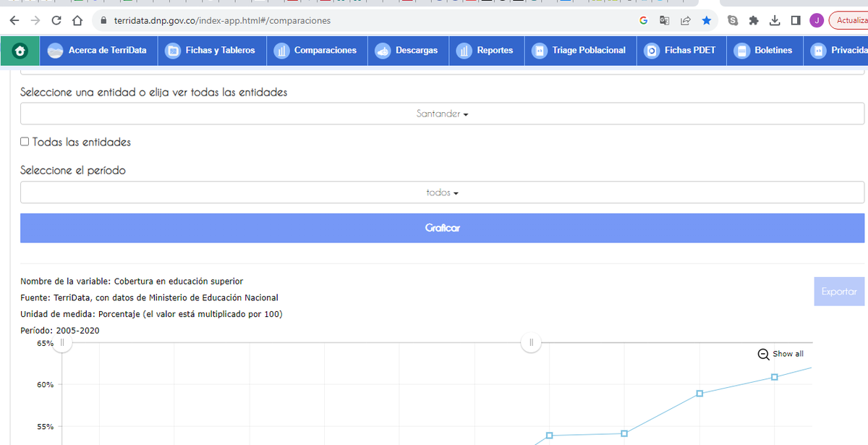View site info via the padlock icon
Viewport: 868px width, 445px height.
coord(102,20)
